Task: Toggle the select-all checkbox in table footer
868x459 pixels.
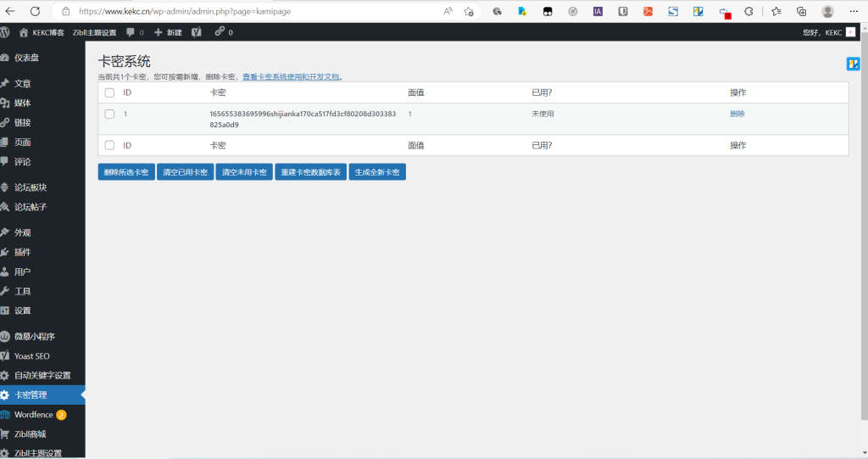Action: coord(109,145)
